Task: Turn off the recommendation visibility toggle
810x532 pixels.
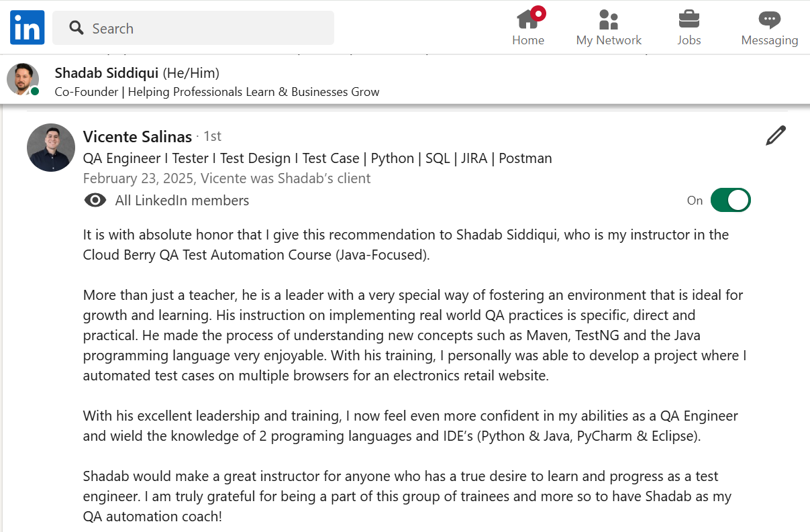Action: point(730,200)
